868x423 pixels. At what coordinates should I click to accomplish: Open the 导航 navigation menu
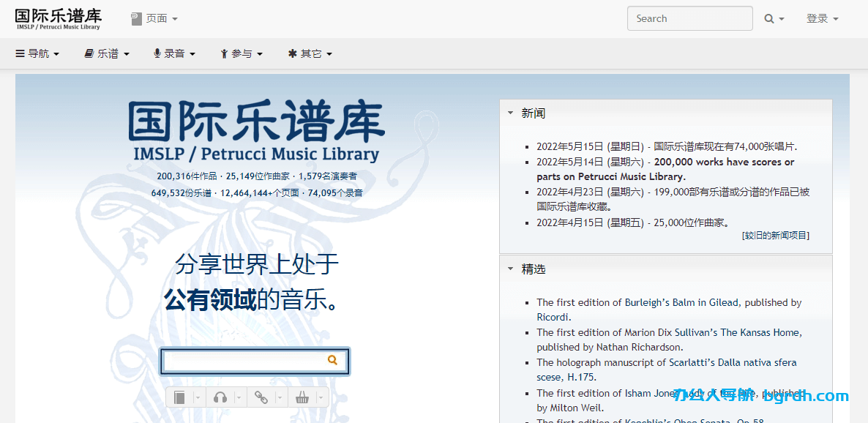click(37, 53)
